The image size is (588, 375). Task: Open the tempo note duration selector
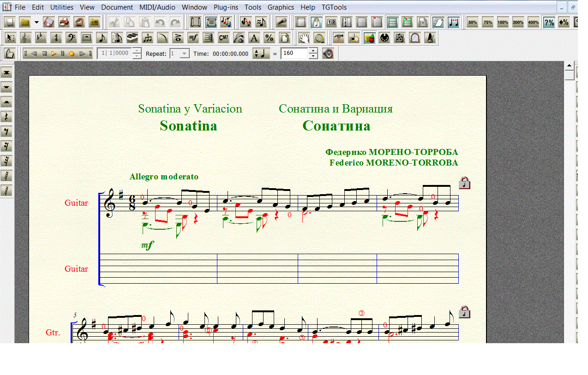[261, 54]
